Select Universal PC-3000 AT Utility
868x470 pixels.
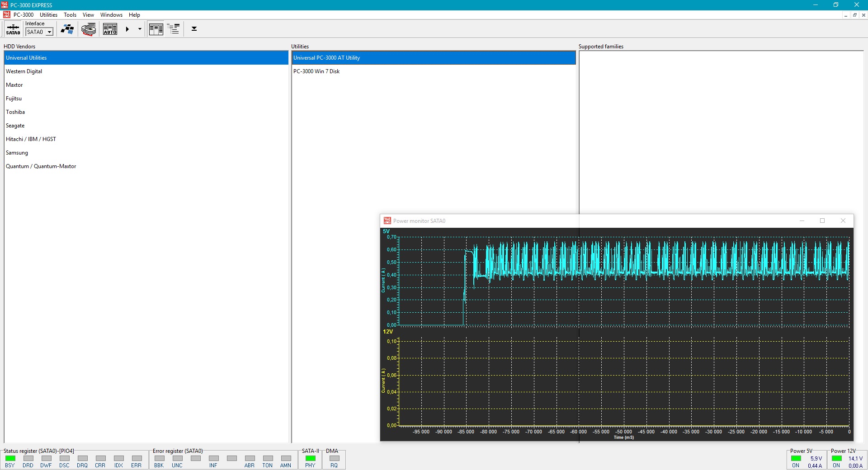pyautogui.click(x=434, y=58)
